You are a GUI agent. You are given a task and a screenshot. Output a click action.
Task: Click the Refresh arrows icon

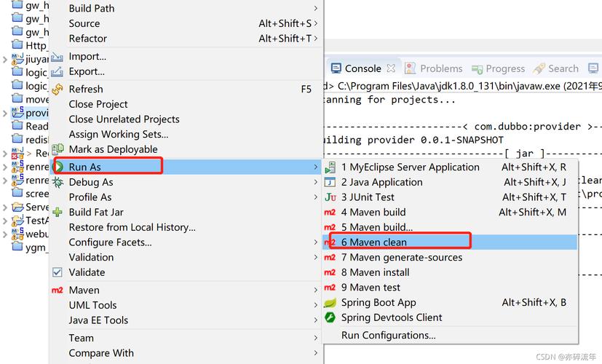tap(58, 90)
